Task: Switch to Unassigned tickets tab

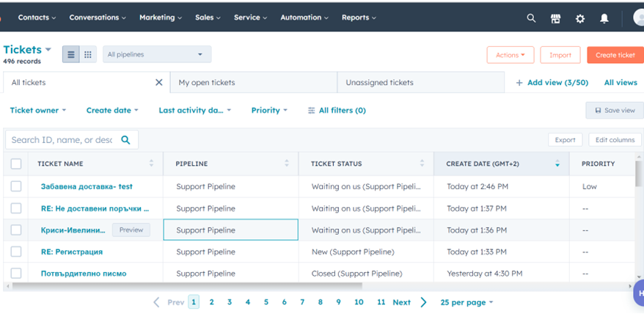Action: (x=379, y=83)
